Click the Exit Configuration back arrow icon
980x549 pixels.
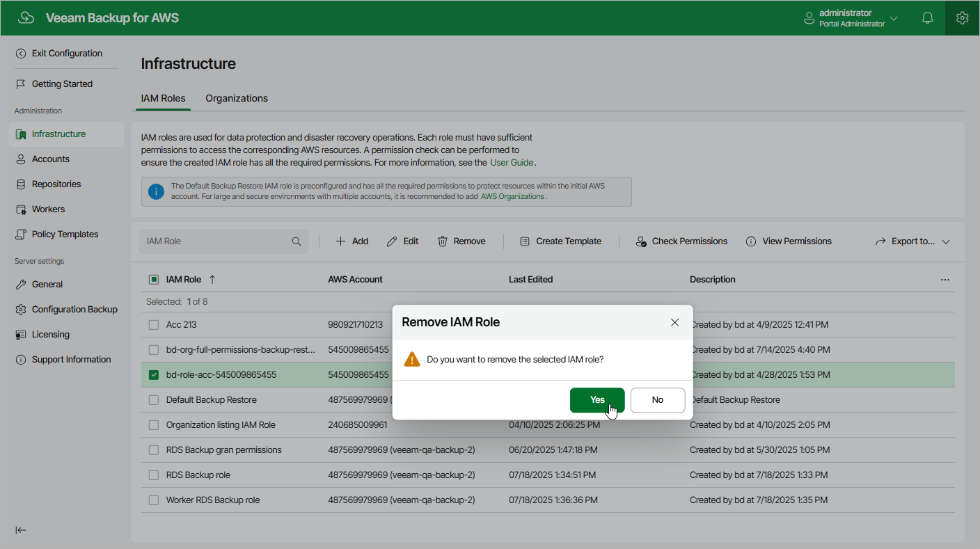pos(21,54)
